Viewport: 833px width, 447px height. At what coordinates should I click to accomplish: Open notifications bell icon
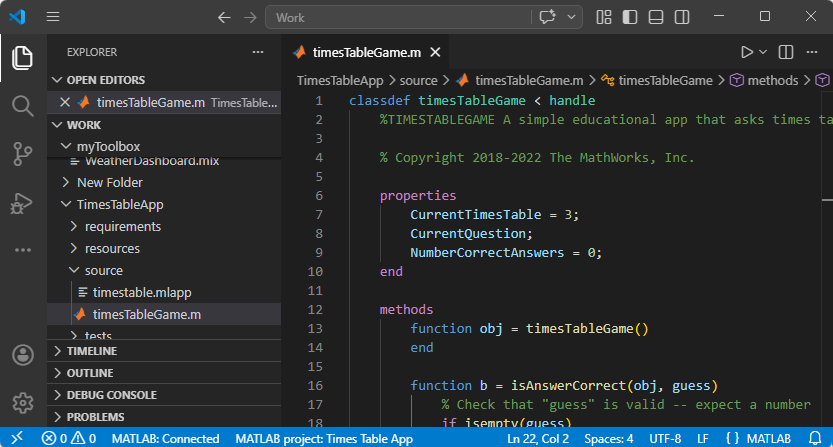[815, 438]
